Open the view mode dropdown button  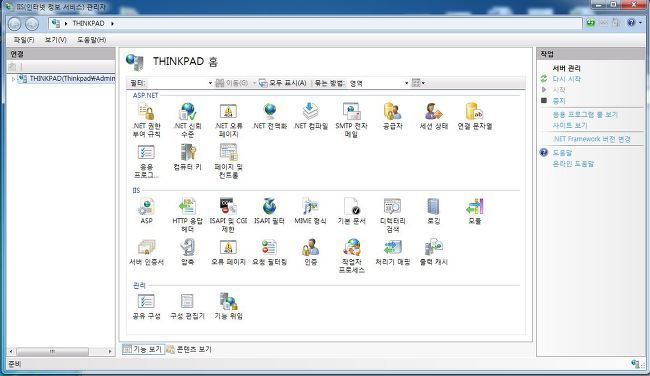tap(418, 83)
